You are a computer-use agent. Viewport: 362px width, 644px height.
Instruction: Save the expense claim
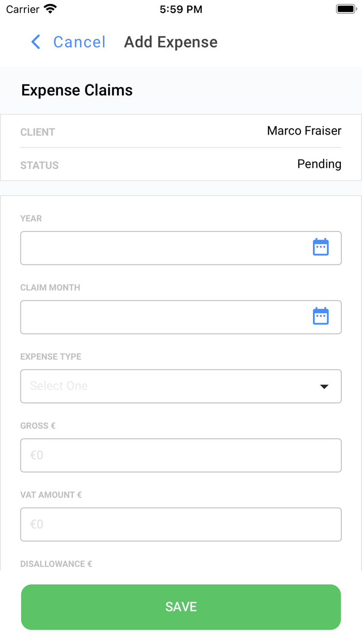[181, 607]
